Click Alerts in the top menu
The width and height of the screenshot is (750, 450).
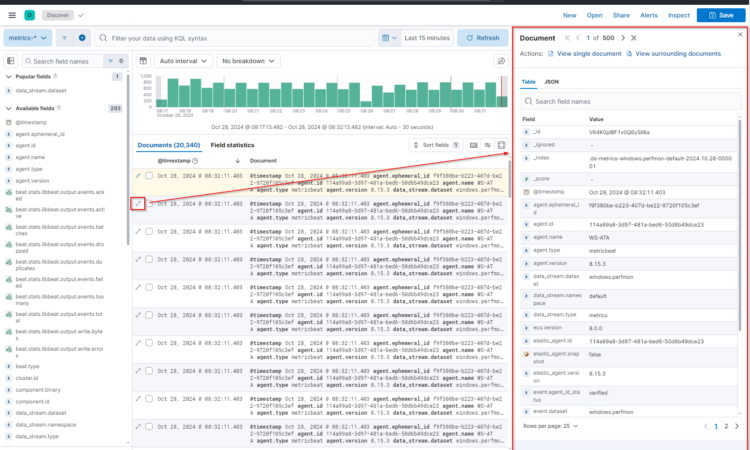point(649,15)
